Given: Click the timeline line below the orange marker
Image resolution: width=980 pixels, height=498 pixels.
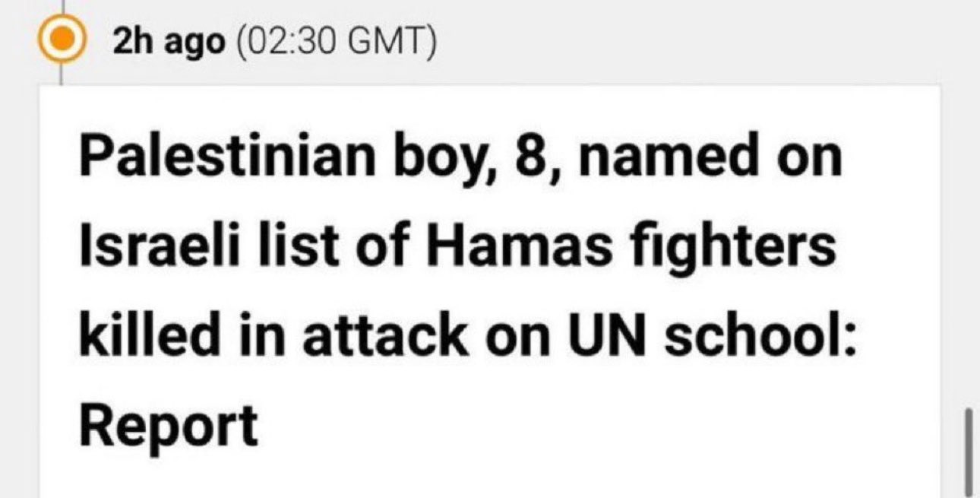Looking at the screenshot, I should 62,74.
